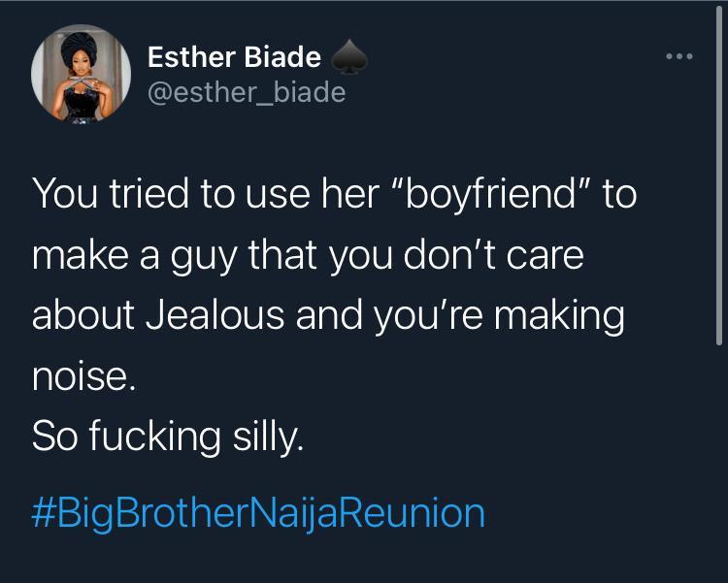Click the word "making" in the tweet
Image resolution: width=728 pixels, height=583 pixels.
tap(559, 317)
